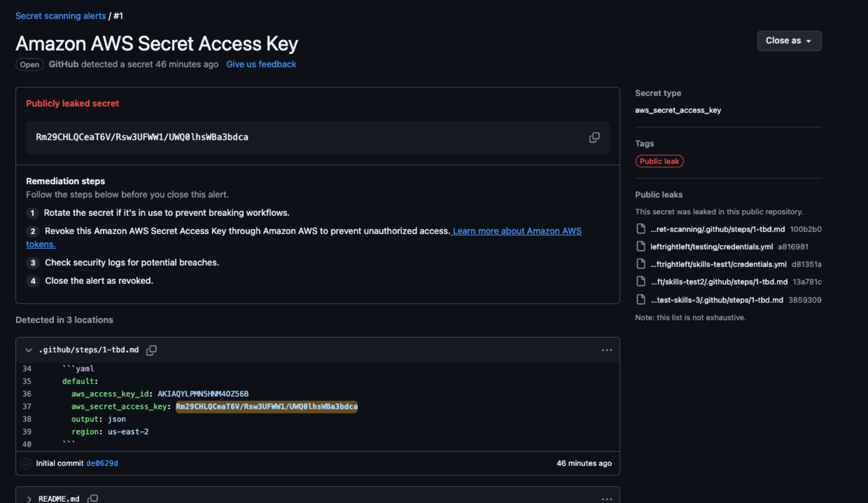Click file icon beside ret-scanning 1-tbd.md leak

click(641, 228)
